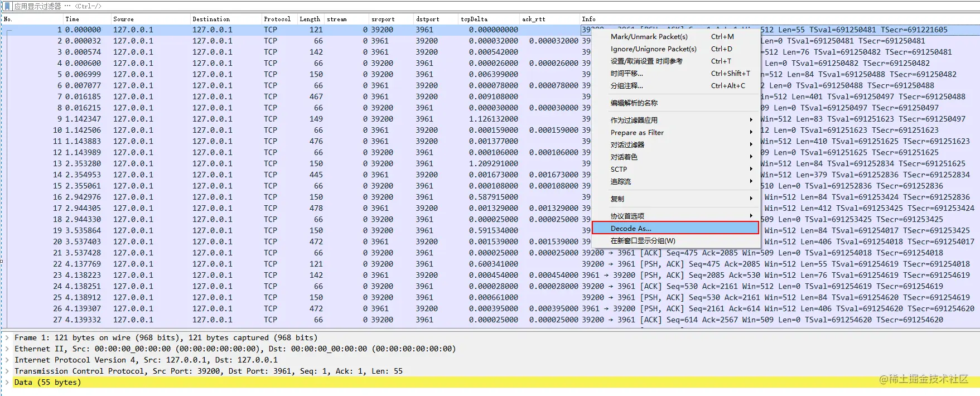Select packet 3 with length 142
980x396 pixels.
[x=491, y=52]
